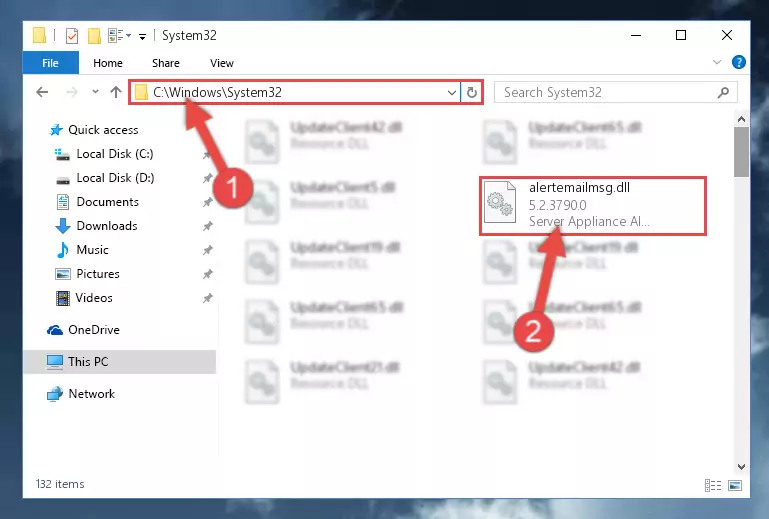Open the recent locations dropdown
769x519 pixels.
point(95,92)
